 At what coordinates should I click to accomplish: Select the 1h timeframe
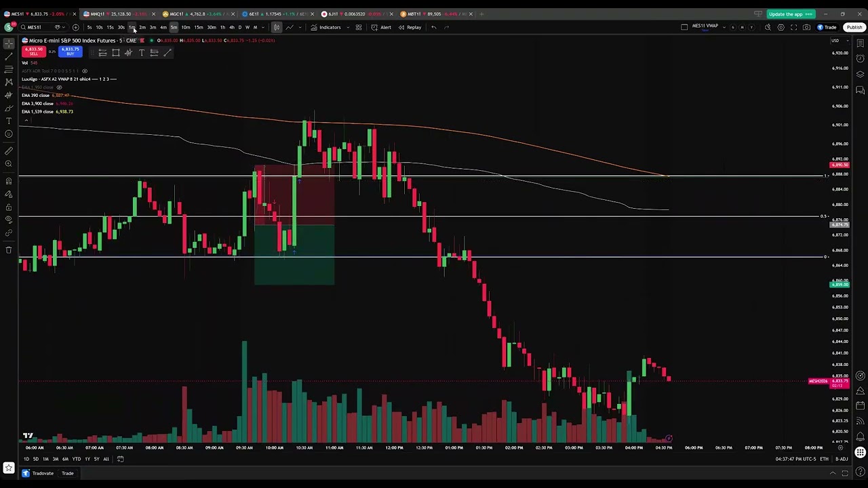[x=222, y=27]
